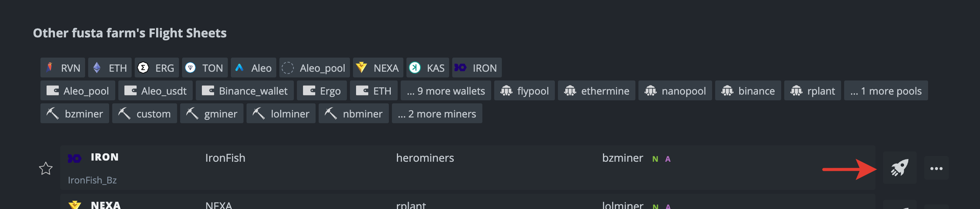Expand the 9 more wallets list
The width and height of the screenshot is (980, 209).
(x=446, y=91)
